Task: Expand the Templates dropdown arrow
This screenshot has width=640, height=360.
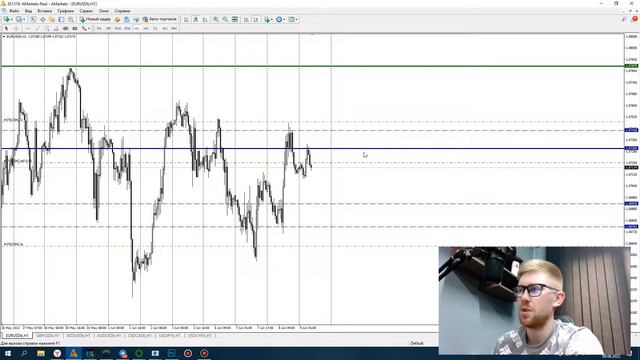Action: (x=297, y=19)
